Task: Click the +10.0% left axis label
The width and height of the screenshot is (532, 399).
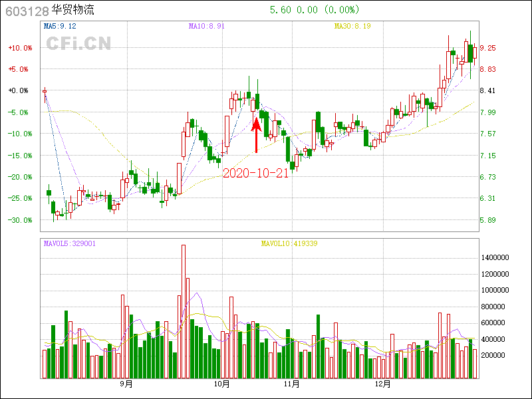Action: pyautogui.click(x=19, y=48)
